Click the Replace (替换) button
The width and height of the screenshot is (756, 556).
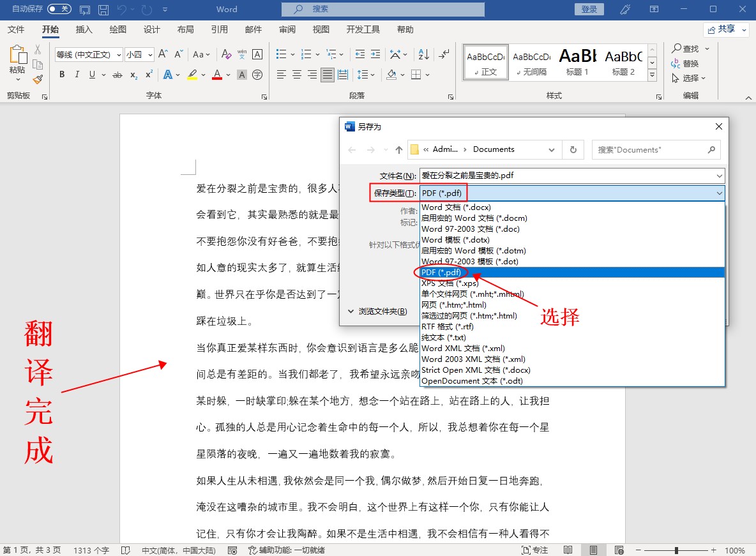(684, 64)
